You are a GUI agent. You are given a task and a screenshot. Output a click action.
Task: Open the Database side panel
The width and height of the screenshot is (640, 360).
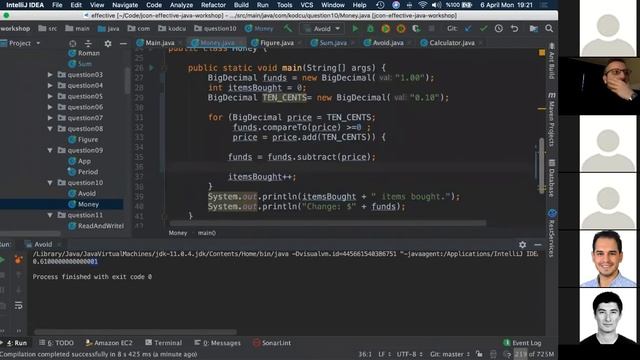[551, 178]
